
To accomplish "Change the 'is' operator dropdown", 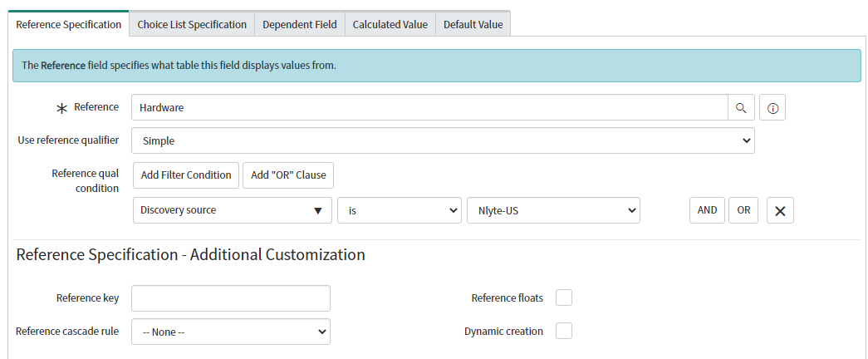I will [400, 210].
